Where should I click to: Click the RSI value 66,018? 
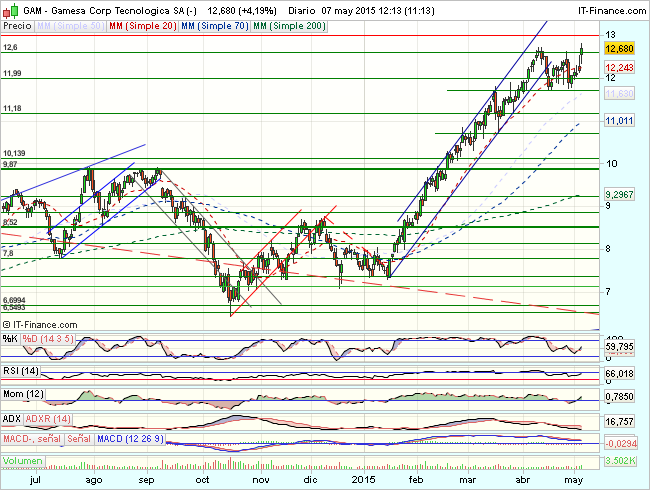pos(619,374)
